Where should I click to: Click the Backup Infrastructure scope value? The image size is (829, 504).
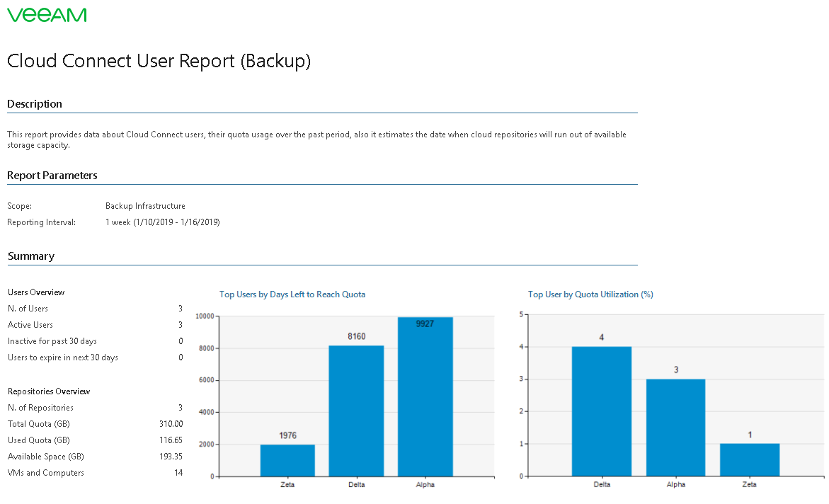[x=145, y=206]
